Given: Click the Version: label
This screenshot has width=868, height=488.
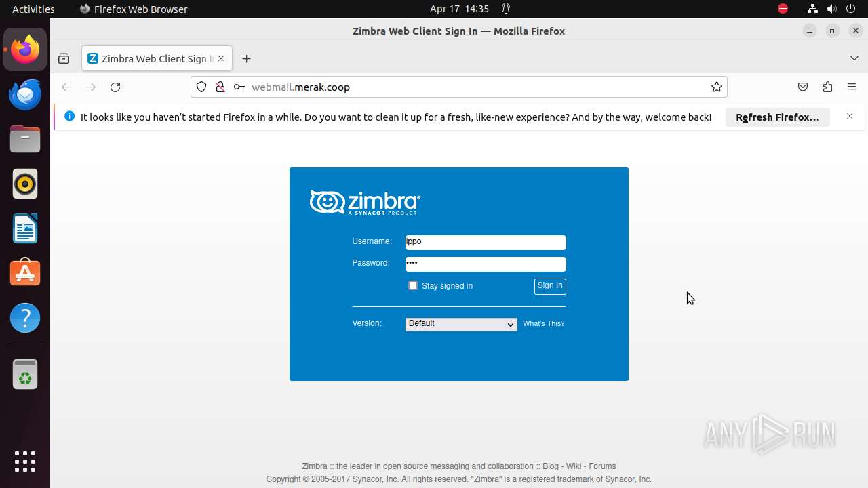Looking at the screenshot, I should pos(367,323).
